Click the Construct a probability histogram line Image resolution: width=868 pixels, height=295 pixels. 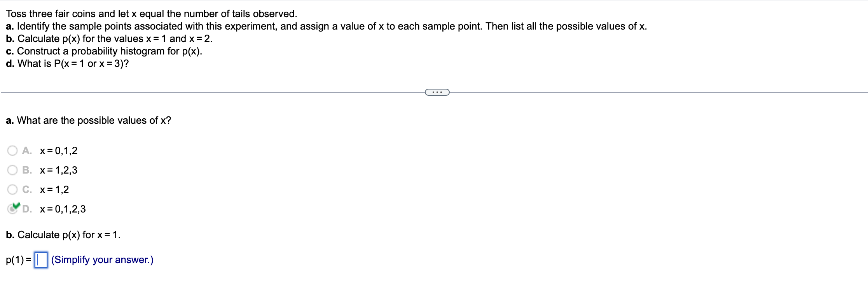[x=103, y=51]
